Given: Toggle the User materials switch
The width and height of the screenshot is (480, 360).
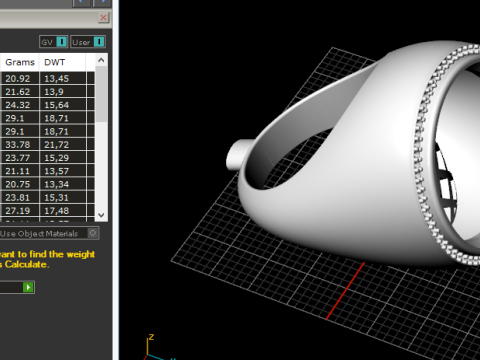Looking at the screenshot, I should coord(88,42).
